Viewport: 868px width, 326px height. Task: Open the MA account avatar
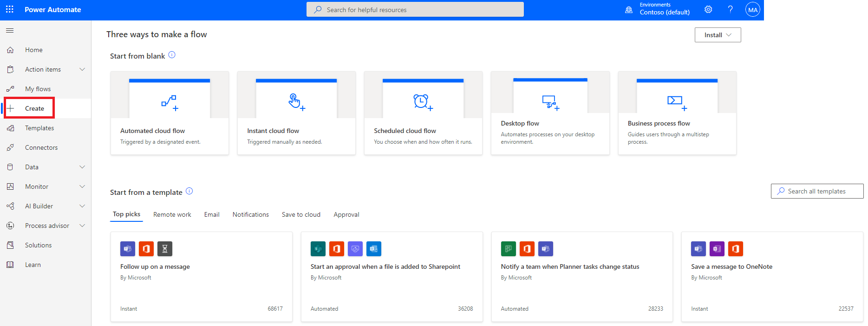click(753, 9)
